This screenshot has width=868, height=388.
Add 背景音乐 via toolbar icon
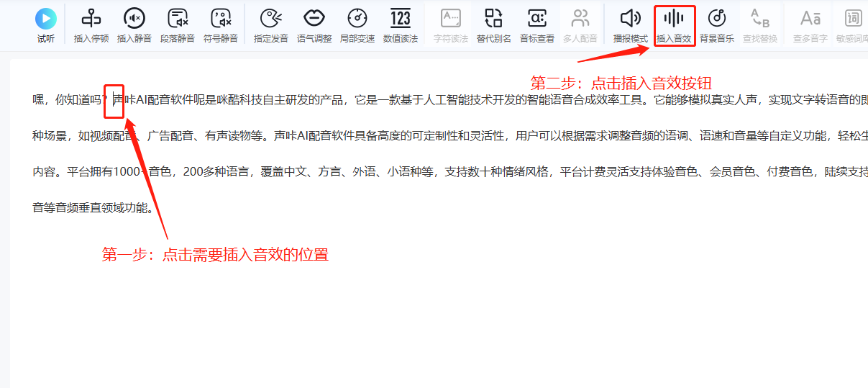(x=717, y=25)
